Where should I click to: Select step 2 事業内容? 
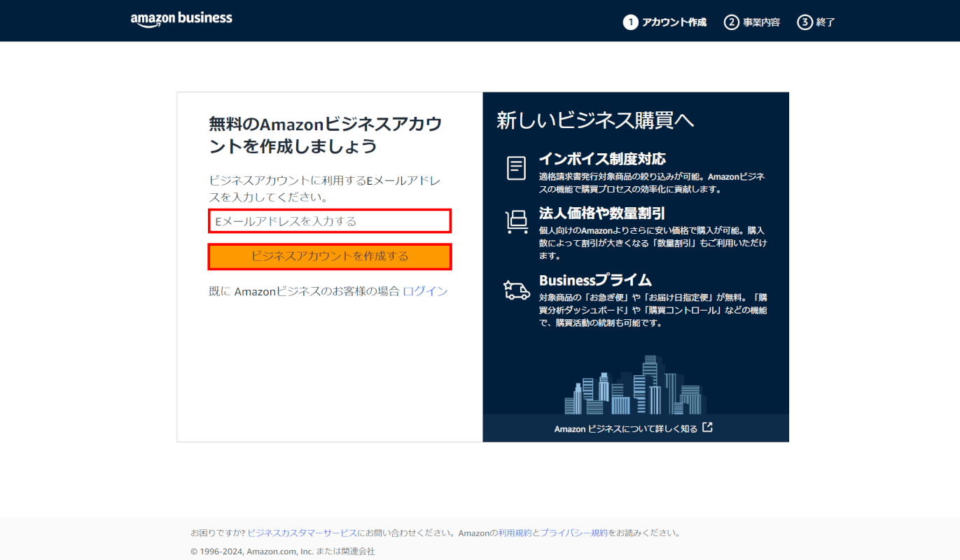[752, 22]
